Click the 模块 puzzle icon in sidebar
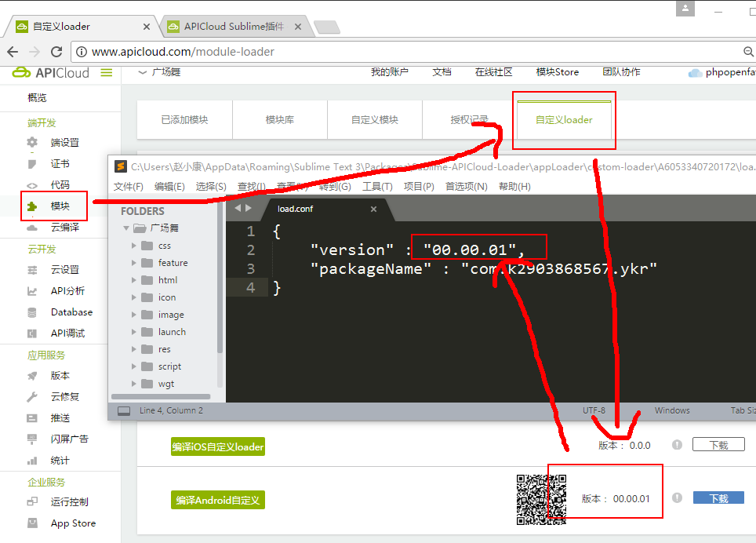Screen dimensions: 756x543 pyautogui.click(x=32, y=206)
